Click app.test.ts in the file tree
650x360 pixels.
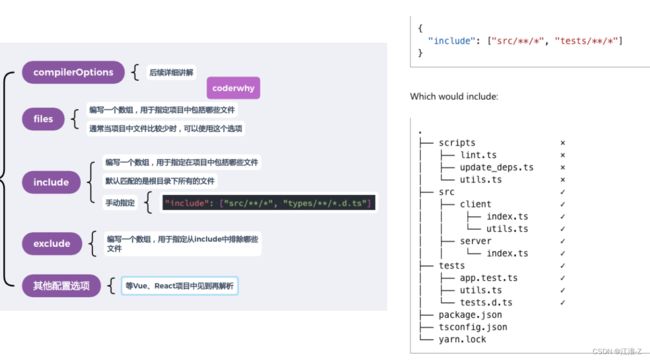[488, 278]
